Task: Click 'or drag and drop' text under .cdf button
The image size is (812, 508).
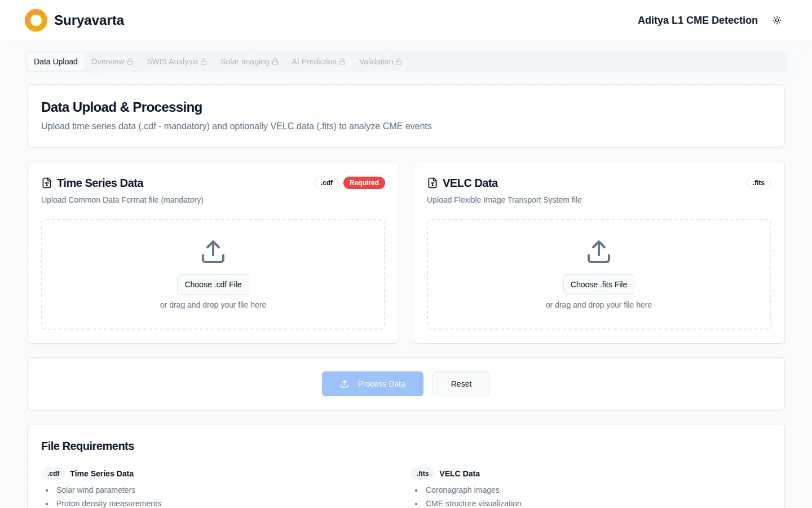Action: [213, 305]
